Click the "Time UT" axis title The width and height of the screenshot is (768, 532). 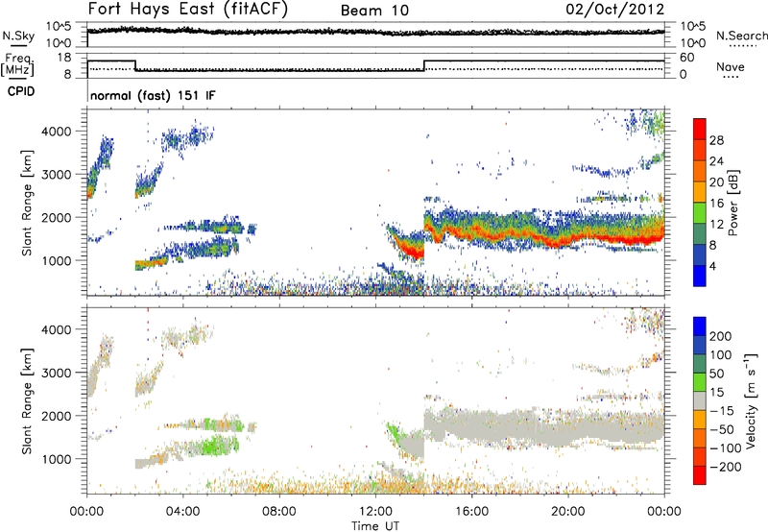tap(375, 526)
